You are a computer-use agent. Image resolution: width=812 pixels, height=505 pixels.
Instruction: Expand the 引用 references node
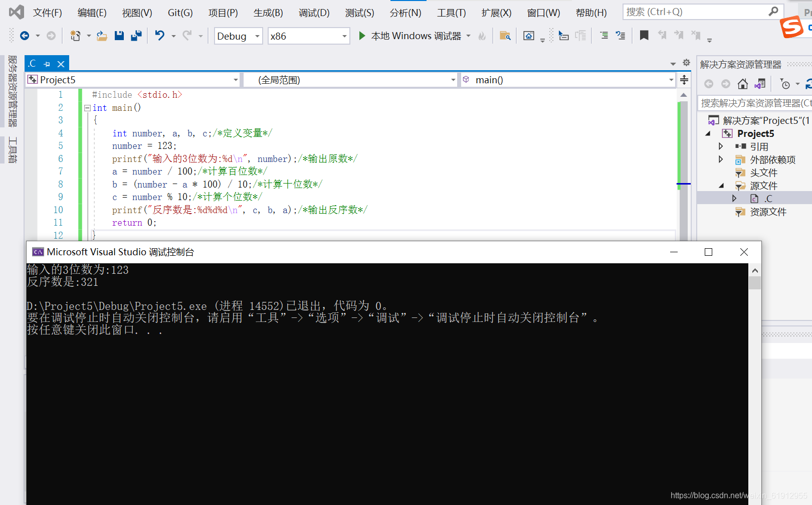click(721, 146)
